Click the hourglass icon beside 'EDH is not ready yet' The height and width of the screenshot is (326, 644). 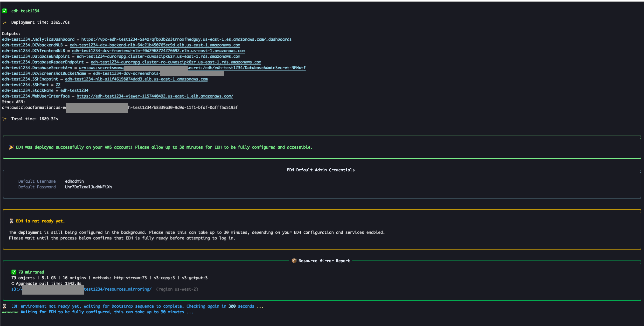(x=11, y=221)
